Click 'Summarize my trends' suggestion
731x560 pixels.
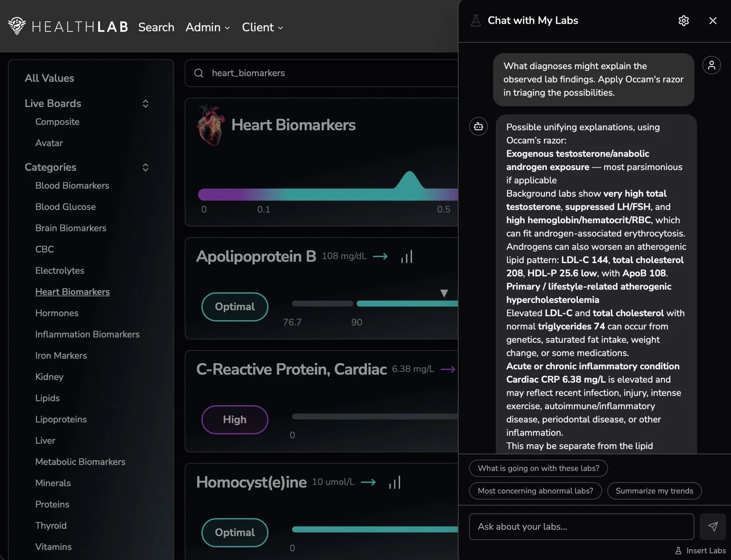pos(654,491)
